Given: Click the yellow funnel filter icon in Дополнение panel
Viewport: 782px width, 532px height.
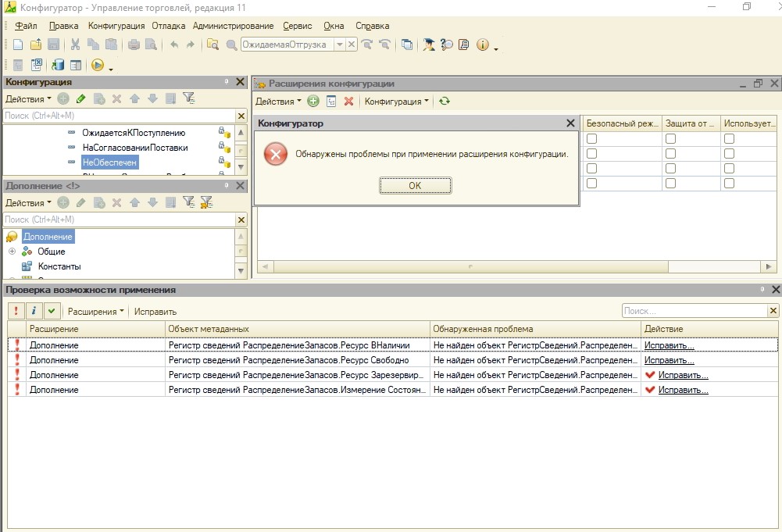Looking at the screenshot, I should pos(206,202).
